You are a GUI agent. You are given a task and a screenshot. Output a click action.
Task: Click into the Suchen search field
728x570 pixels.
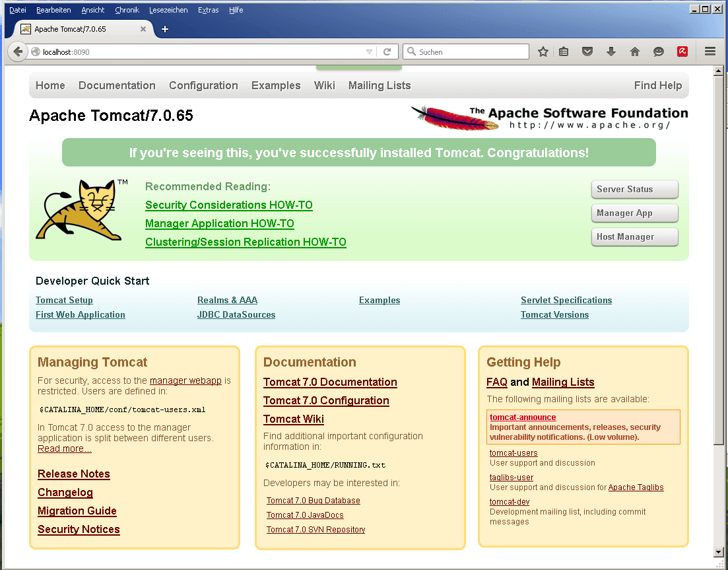click(470, 52)
